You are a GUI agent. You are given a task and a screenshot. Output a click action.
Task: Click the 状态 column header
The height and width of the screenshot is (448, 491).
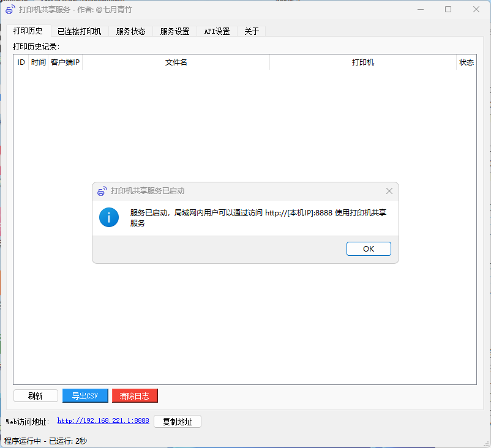[x=466, y=62]
